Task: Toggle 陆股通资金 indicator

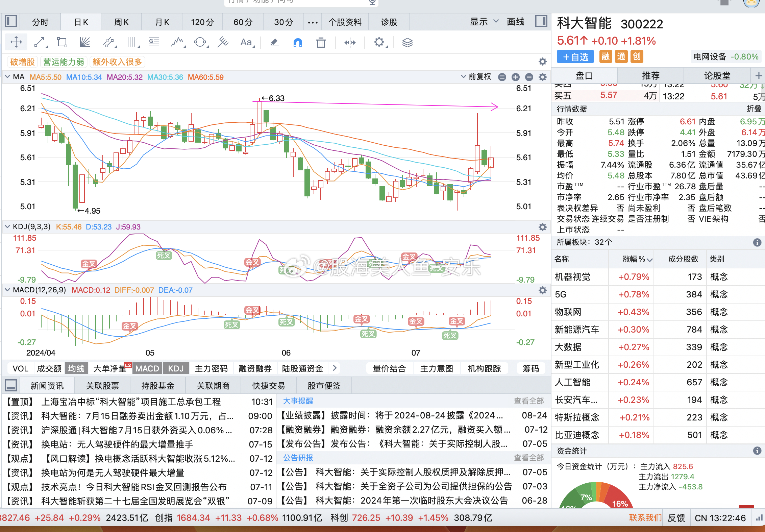Action: (302, 368)
